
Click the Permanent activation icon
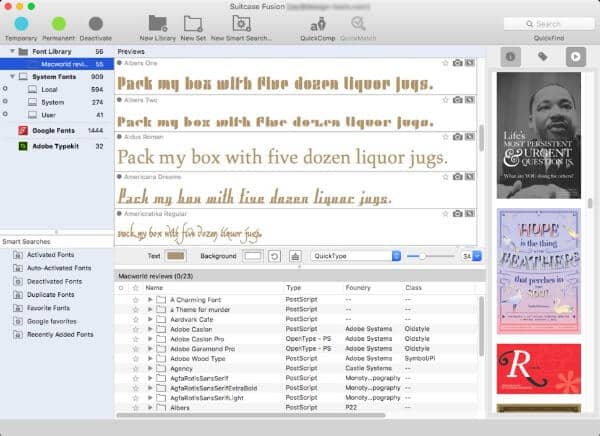(59, 24)
